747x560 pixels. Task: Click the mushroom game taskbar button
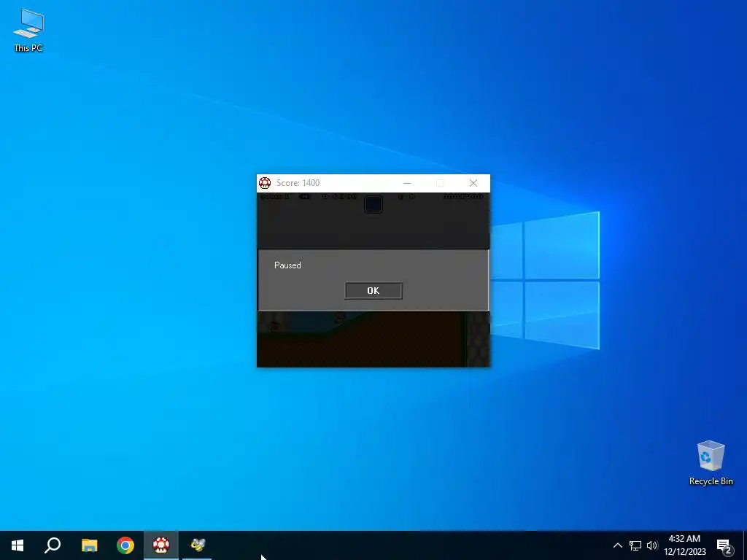coord(161,545)
